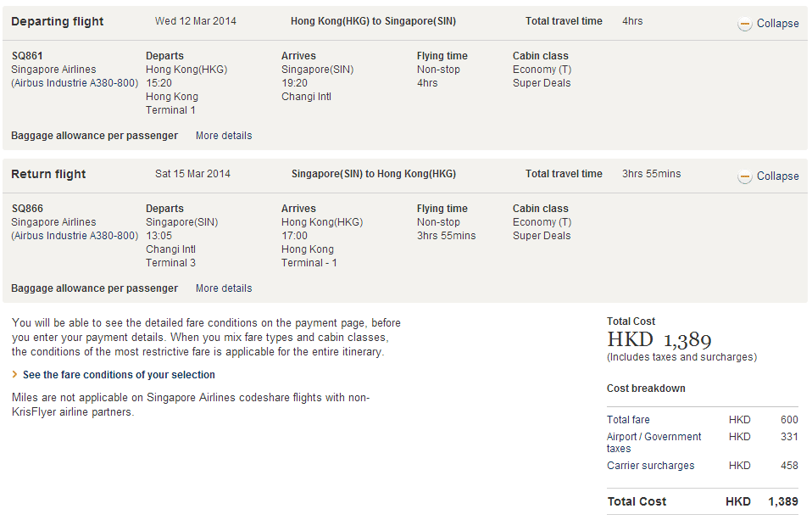Click the Carrier surcharges row
Viewport: 812px width, 520px height.
[650, 466]
